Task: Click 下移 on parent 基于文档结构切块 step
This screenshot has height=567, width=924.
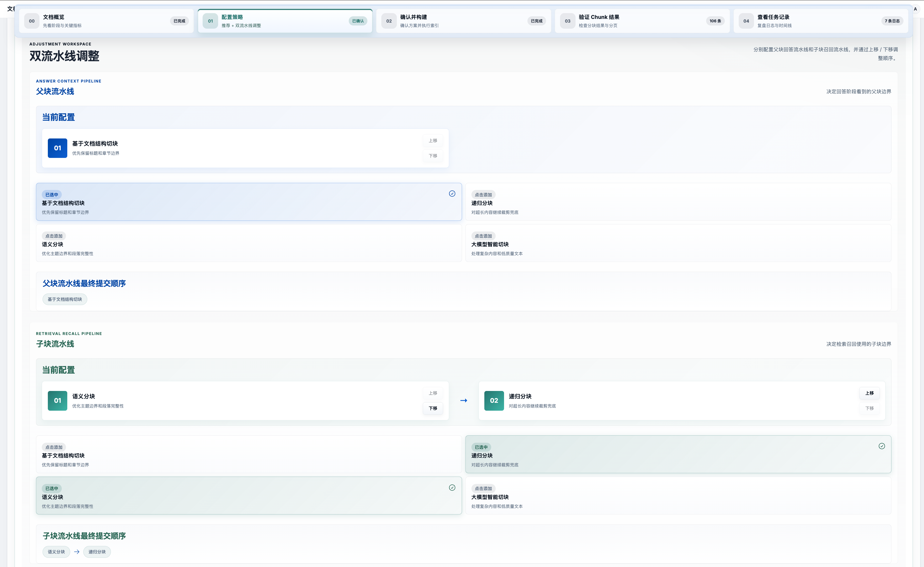Action: (433, 156)
